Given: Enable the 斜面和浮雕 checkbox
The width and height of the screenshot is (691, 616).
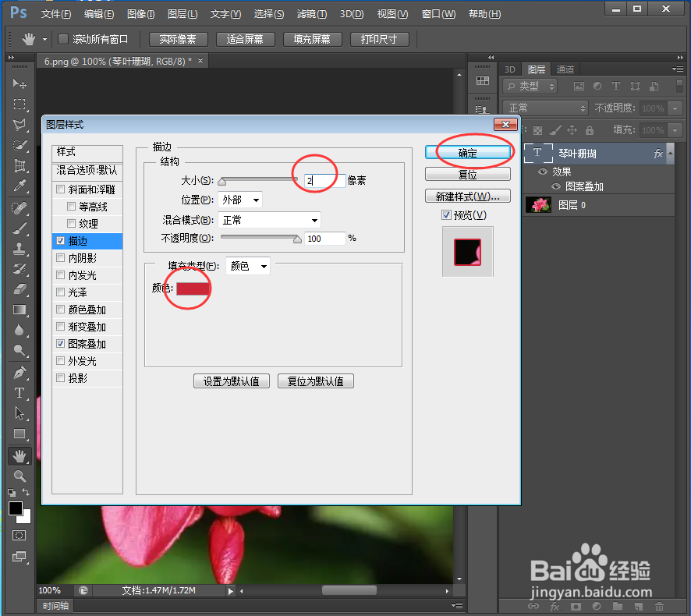Looking at the screenshot, I should [x=61, y=189].
